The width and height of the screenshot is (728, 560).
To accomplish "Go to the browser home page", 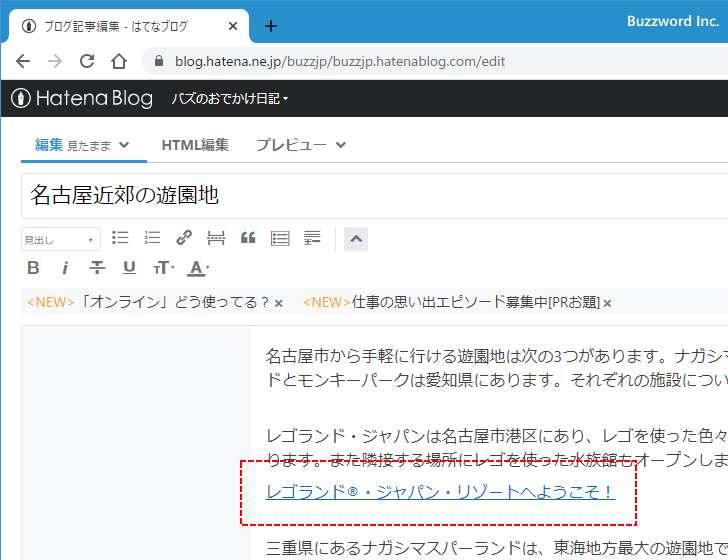I will pyautogui.click(x=119, y=61).
